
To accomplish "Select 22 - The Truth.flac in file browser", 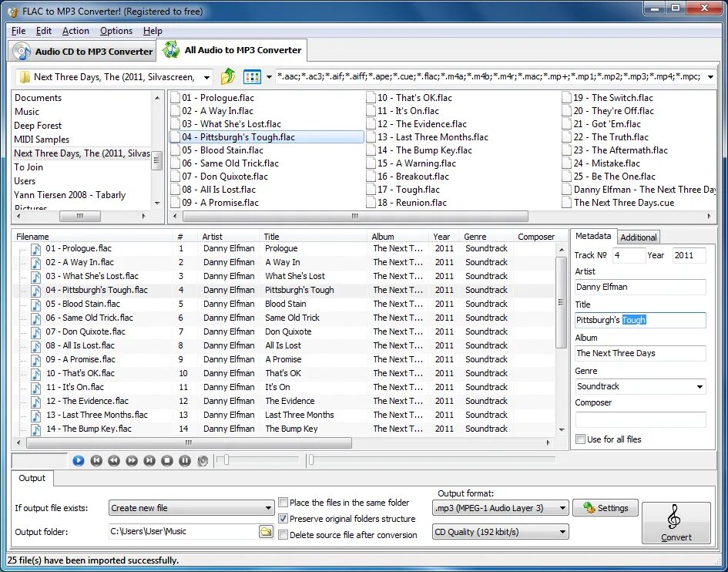I will click(611, 137).
